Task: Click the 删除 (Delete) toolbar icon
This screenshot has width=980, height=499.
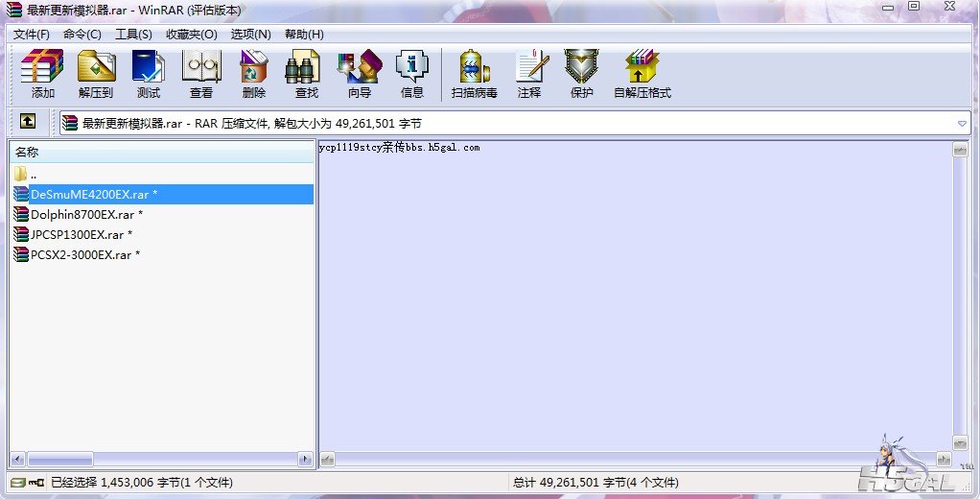Action: (254, 67)
